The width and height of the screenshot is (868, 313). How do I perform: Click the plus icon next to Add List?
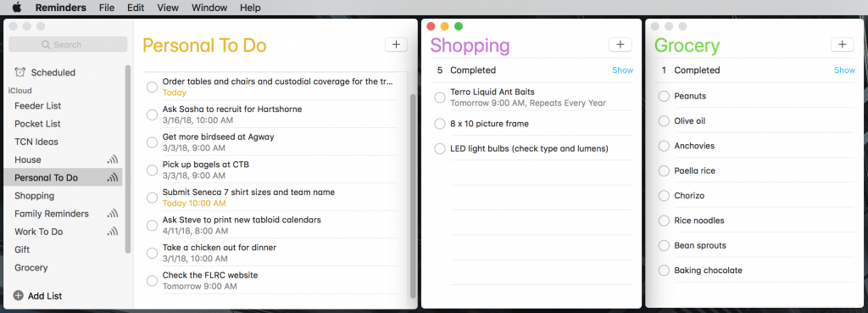(x=19, y=296)
